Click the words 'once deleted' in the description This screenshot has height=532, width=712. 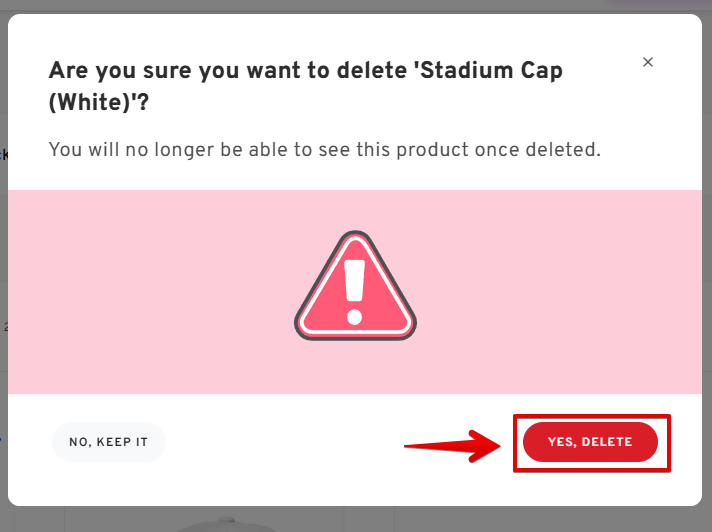[x=544, y=150]
